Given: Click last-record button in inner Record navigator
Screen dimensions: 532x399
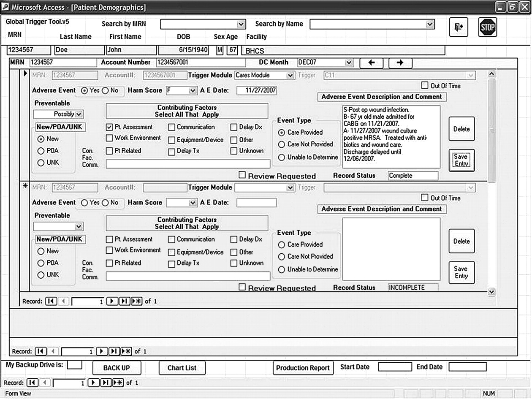Looking at the screenshot, I should [125, 301].
